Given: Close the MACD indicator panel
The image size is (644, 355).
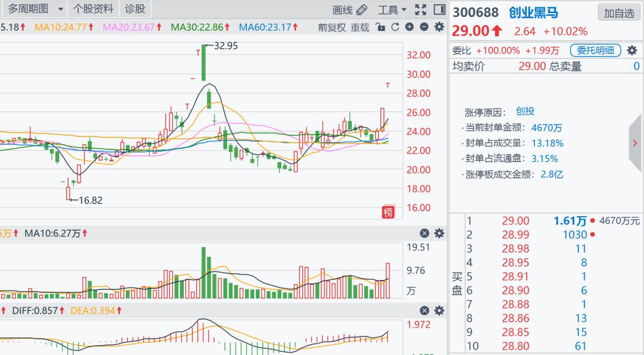Looking at the screenshot, I should (x=425, y=310).
